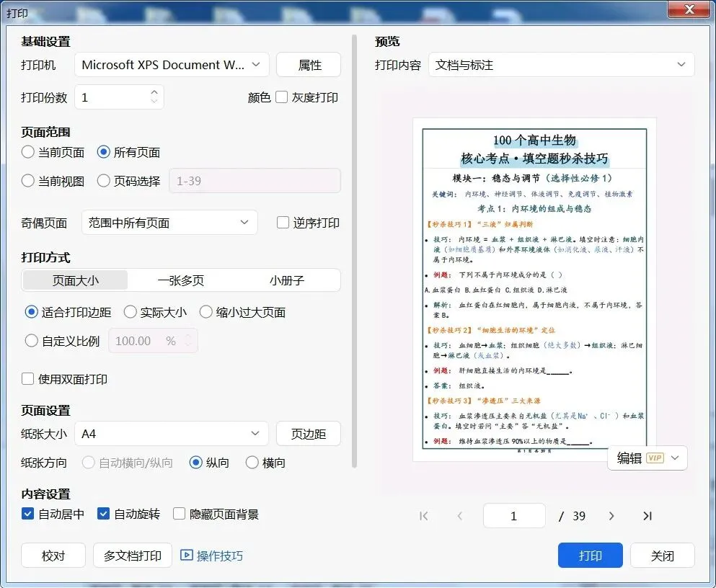716x588 pixels.
Task: Select 当前视图 radio option
Action: point(28,181)
